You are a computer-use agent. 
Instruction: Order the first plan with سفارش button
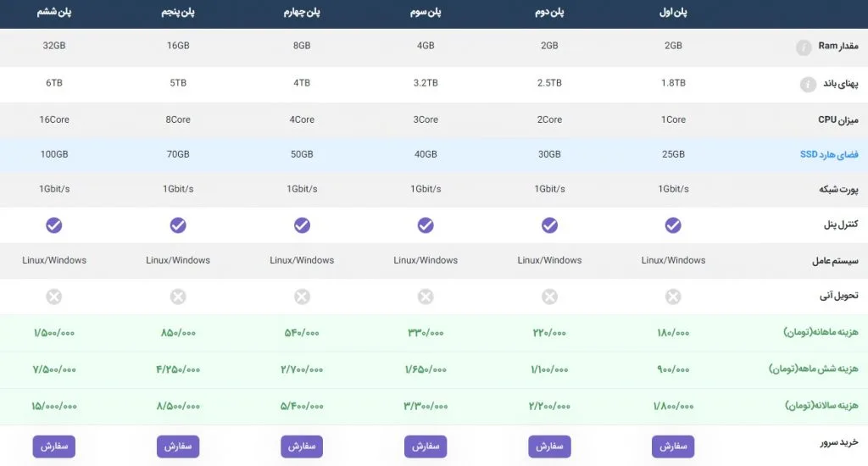(672, 446)
